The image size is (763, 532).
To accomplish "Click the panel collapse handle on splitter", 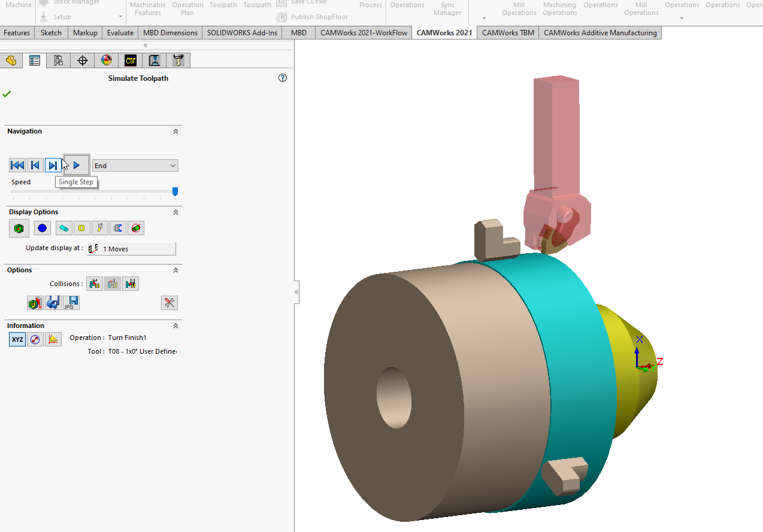I will 296,292.
